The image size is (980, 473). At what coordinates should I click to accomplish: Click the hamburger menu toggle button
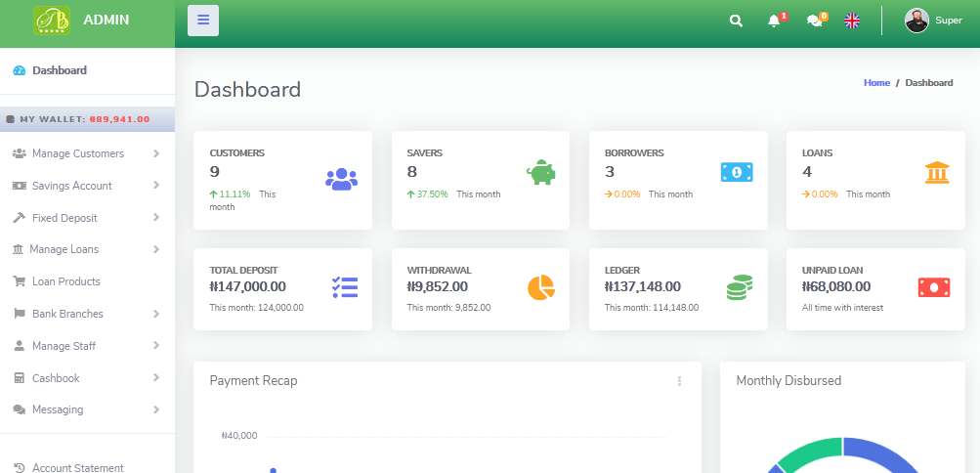pyautogui.click(x=203, y=21)
